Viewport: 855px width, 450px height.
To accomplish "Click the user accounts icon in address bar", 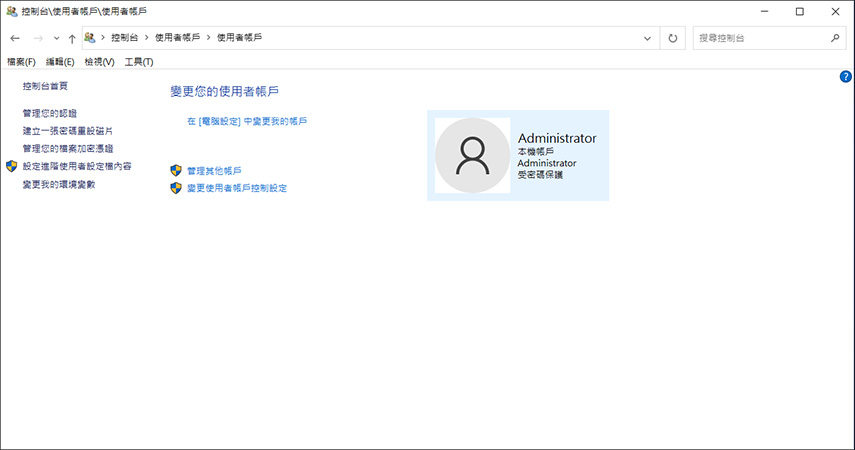I will pos(91,38).
